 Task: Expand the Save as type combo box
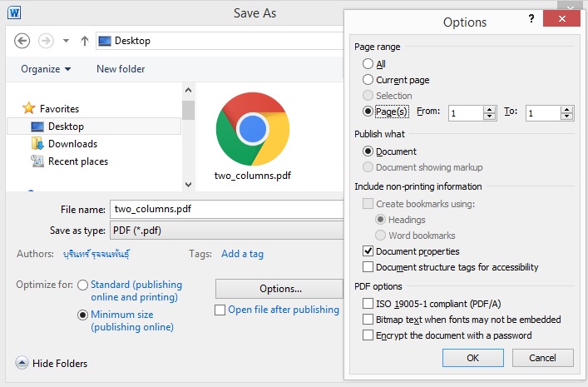click(x=225, y=231)
